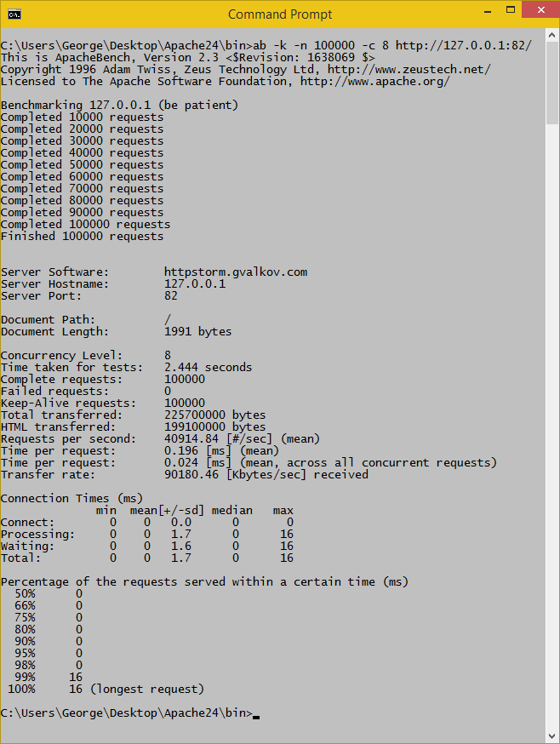Click the Command Prompt title text

click(x=280, y=14)
